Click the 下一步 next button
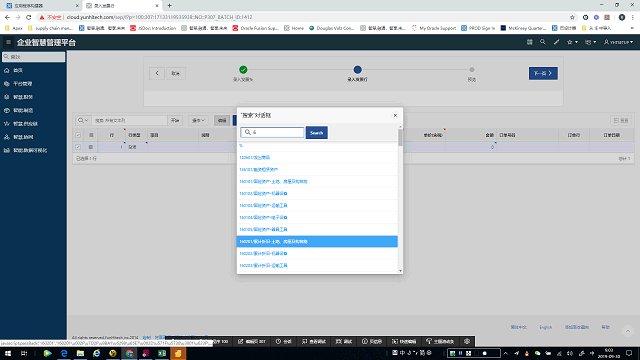 [543, 73]
